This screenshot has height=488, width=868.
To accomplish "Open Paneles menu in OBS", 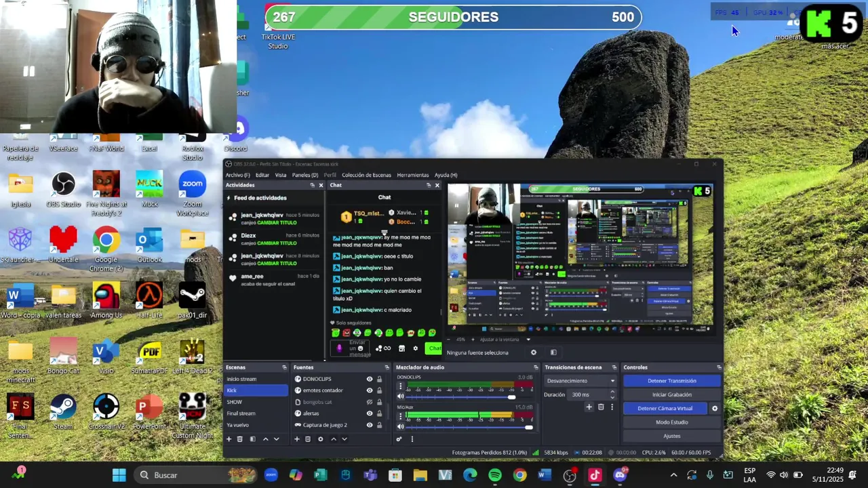I will point(305,175).
